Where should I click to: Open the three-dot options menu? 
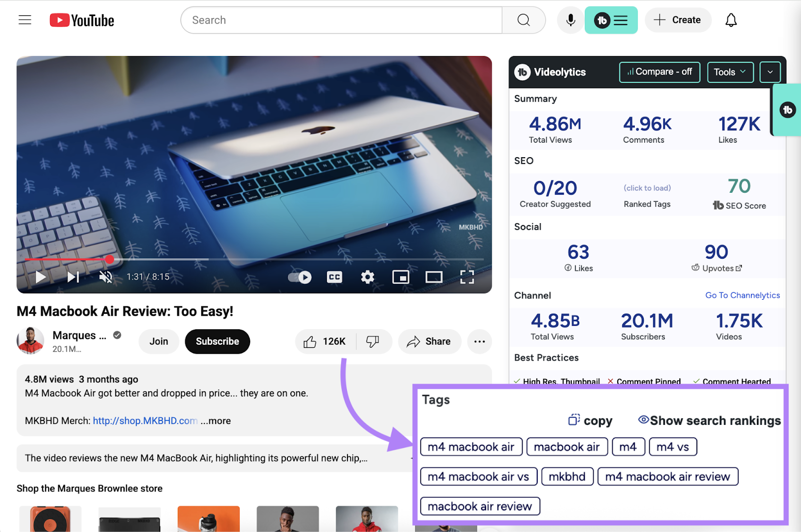point(479,341)
